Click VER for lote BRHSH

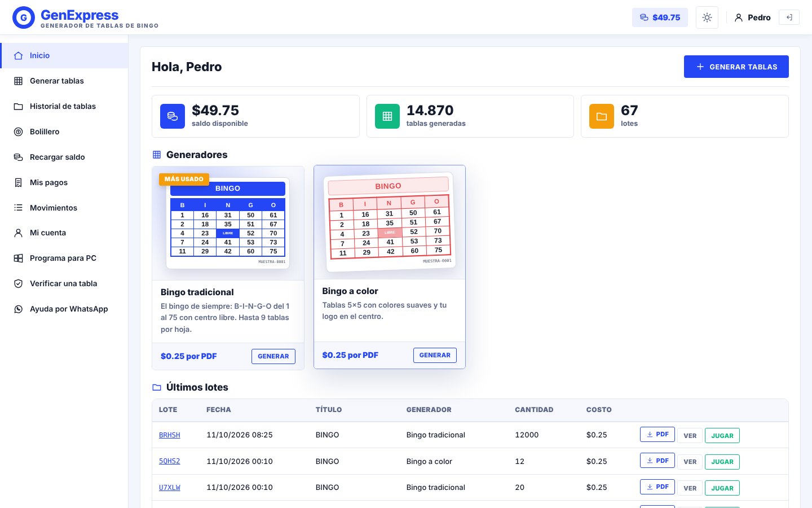click(x=690, y=436)
